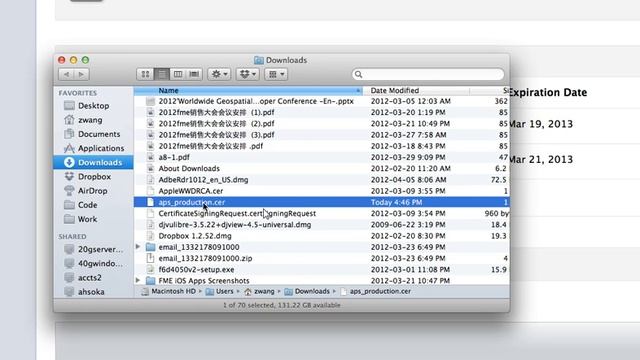Select the 2012fme (1).pdf file
Image resolution: width=640 pixels, height=360 pixels.
click(322, 112)
